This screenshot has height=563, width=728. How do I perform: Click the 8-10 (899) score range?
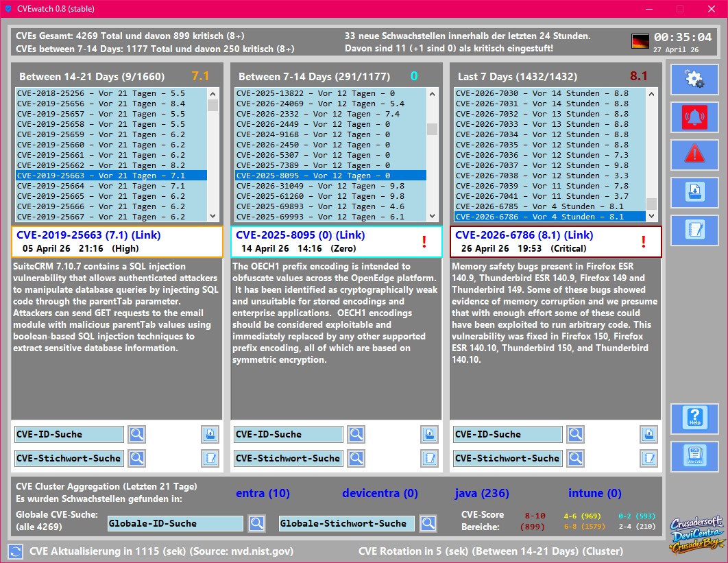533,521
